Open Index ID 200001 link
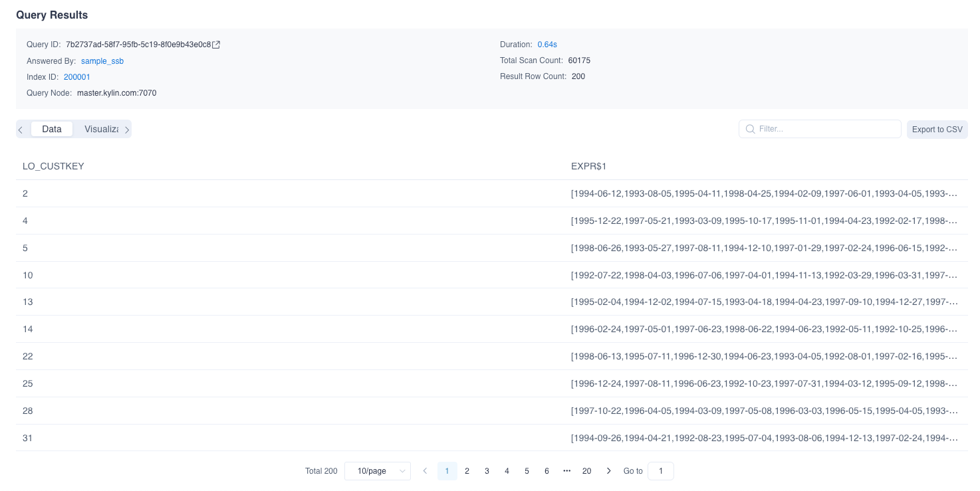This screenshot has height=491, width=980. pos(77,77)
